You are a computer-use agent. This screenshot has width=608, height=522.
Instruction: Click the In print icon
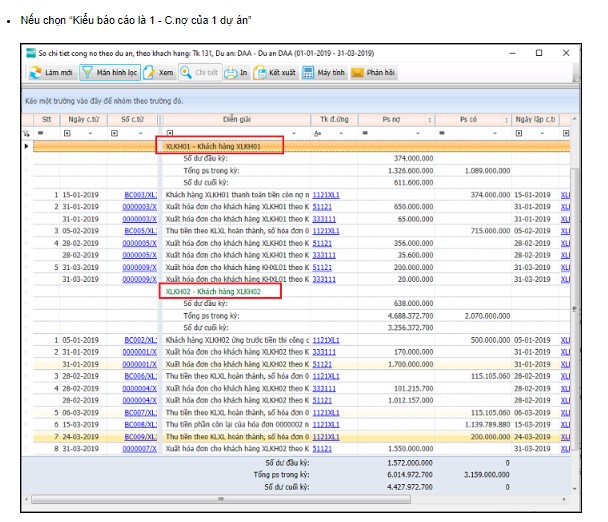[230, 73]
